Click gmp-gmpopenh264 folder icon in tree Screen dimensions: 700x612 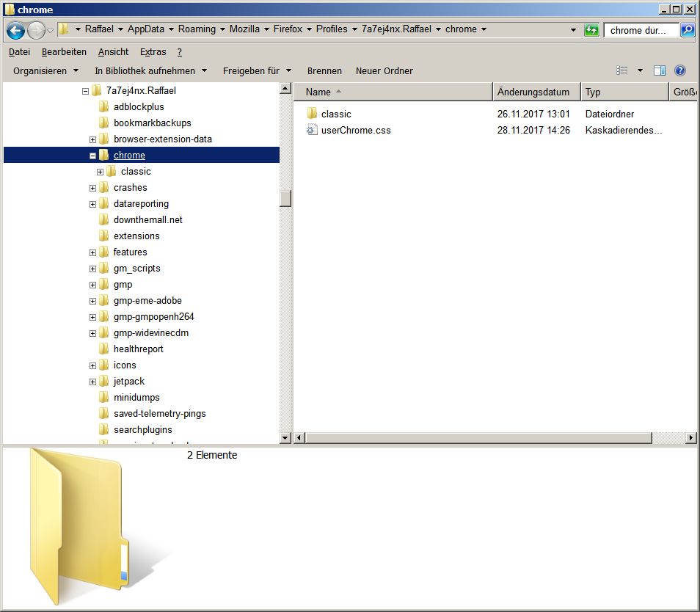(x=103, y=316)
